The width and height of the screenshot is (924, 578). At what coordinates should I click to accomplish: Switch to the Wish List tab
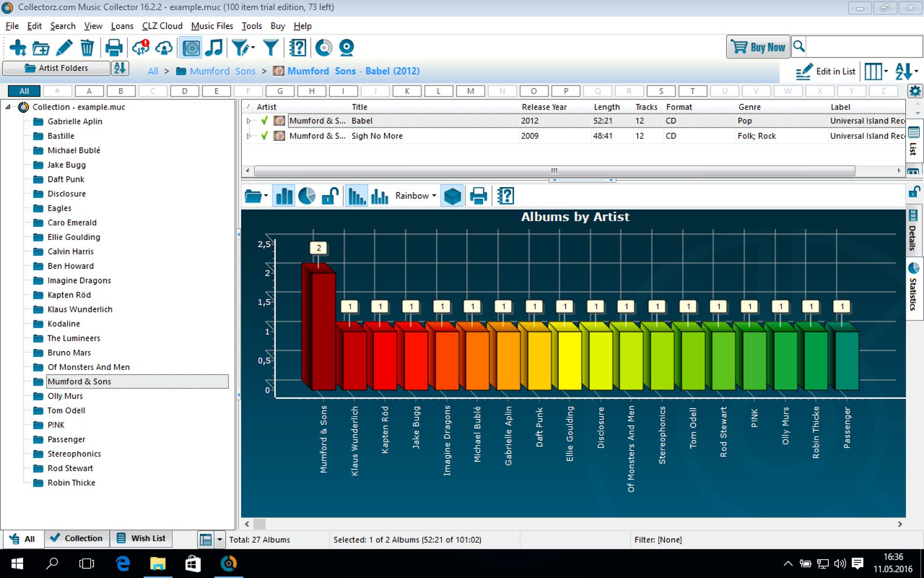(x=141, y=538)
